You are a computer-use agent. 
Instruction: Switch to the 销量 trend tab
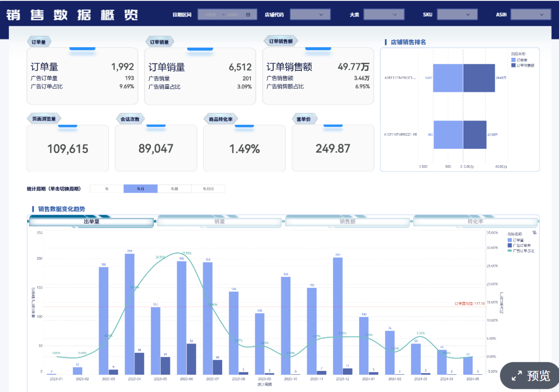[x=220, y=222]
